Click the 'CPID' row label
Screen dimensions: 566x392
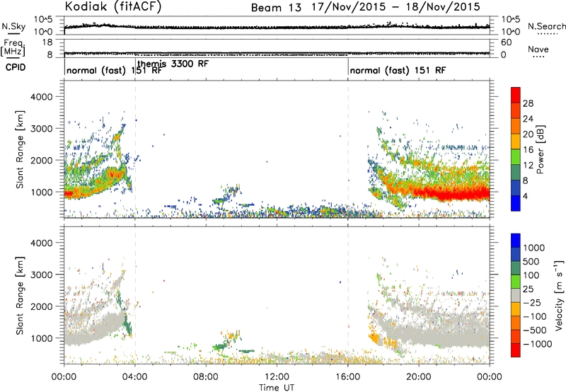(16, 67)
